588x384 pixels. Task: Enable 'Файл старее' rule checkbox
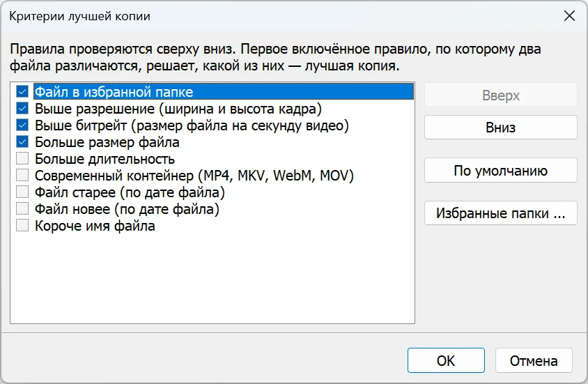[22, 192]
